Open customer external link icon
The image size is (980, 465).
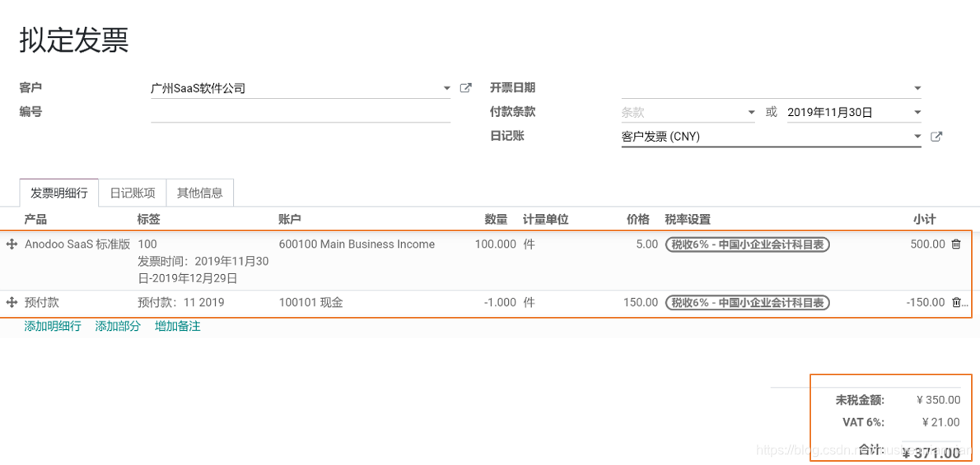(x=465, y=88)
